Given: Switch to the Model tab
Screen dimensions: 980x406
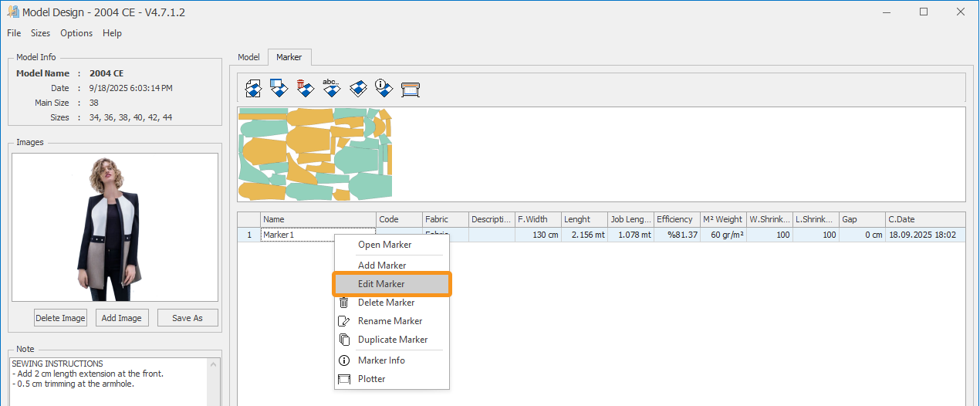Looking at the screenshot, I should (x=248, y=57).
